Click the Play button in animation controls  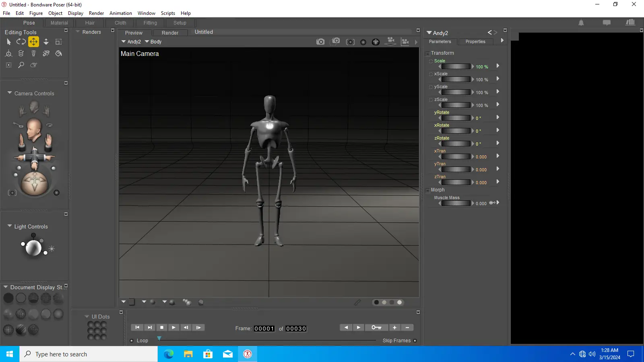coord(173,327)
